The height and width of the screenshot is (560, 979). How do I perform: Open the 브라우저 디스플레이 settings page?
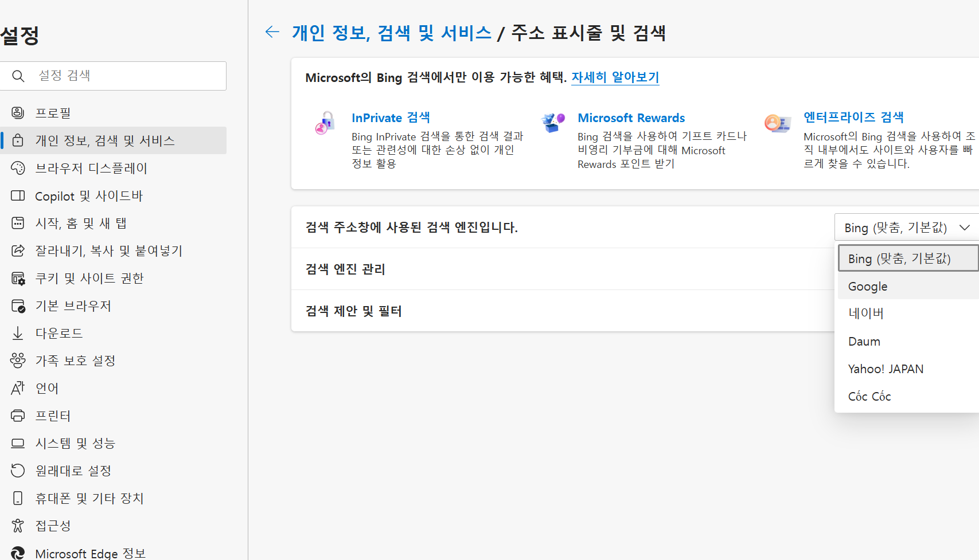pos(113,168)
